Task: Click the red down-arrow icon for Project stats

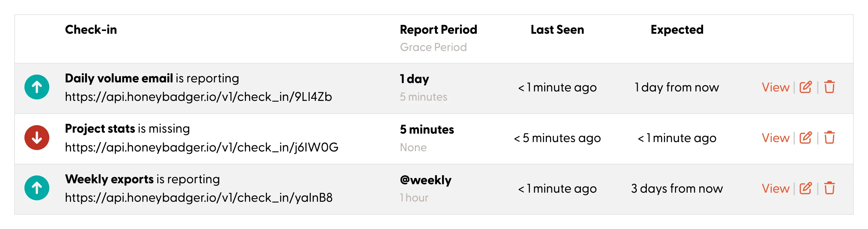Action: [x=36, y=138]
